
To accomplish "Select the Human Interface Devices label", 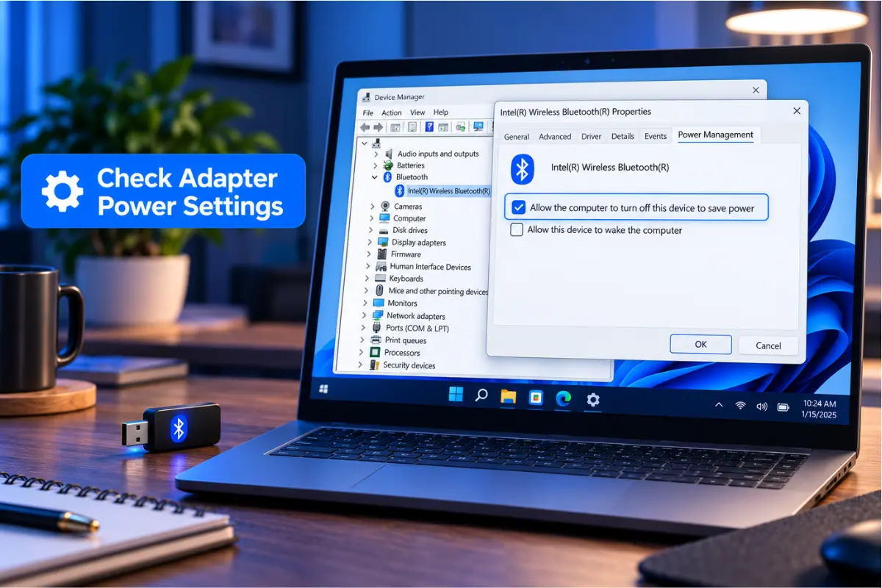I will pos(431,267).
